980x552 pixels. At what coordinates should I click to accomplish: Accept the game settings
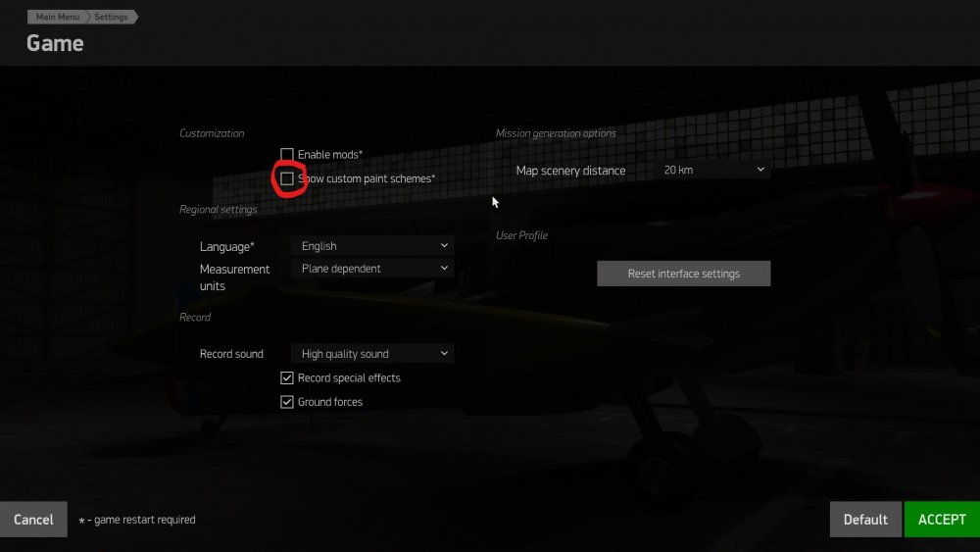942,520
